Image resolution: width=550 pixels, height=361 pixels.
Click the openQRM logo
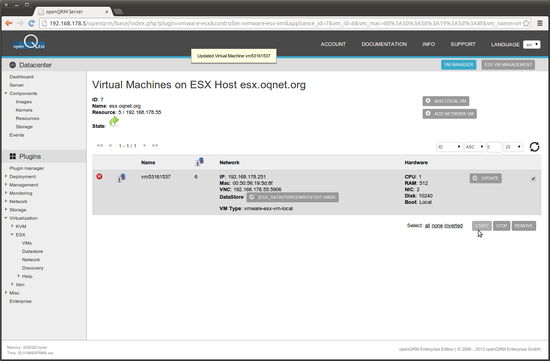29,42
